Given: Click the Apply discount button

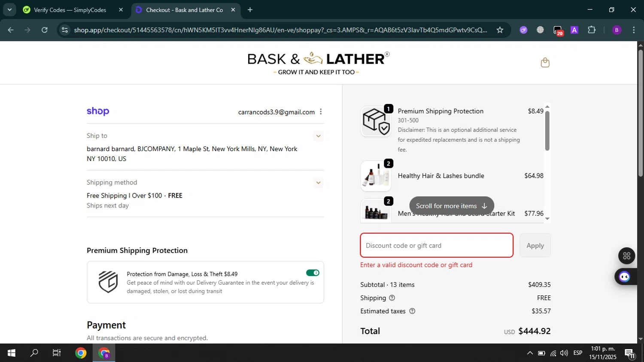Looking at the screenshot, I should coord(535,246).
